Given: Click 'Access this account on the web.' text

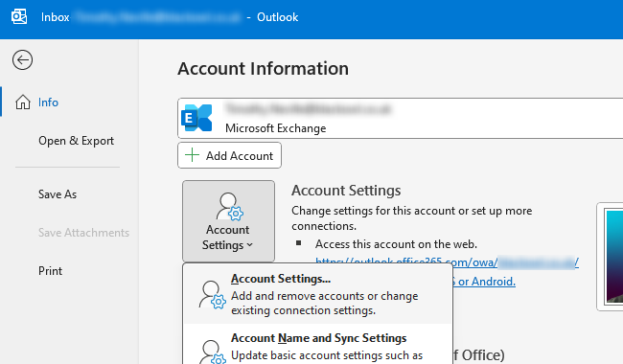Looking at the screenshot, I should coord(396,244).
